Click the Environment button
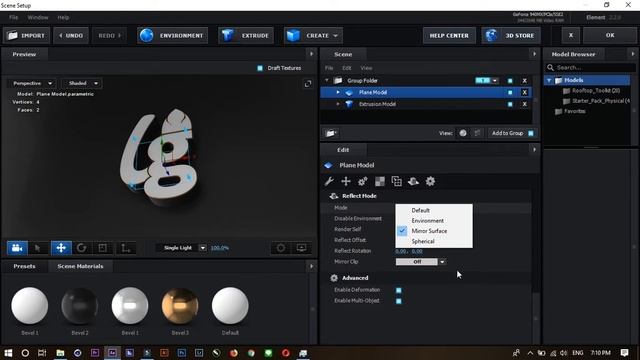This screenshot has width=640, height=360. (x=173, y=36)
